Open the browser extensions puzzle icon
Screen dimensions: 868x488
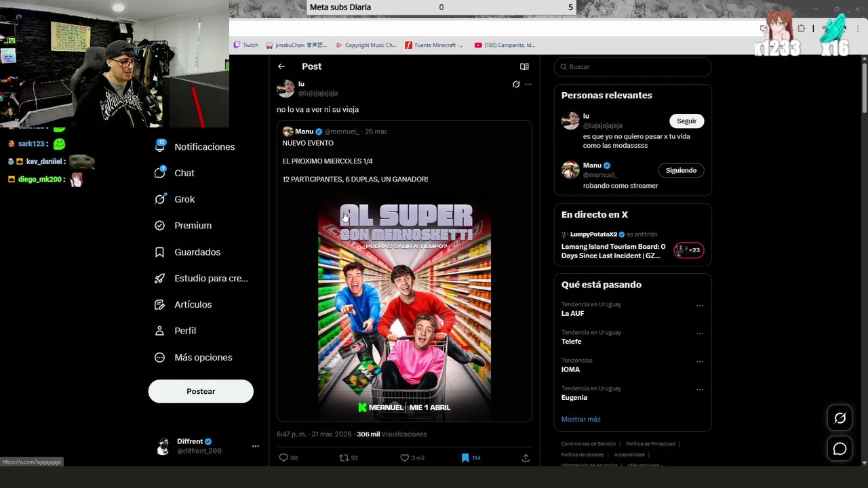tap(801, 28)
